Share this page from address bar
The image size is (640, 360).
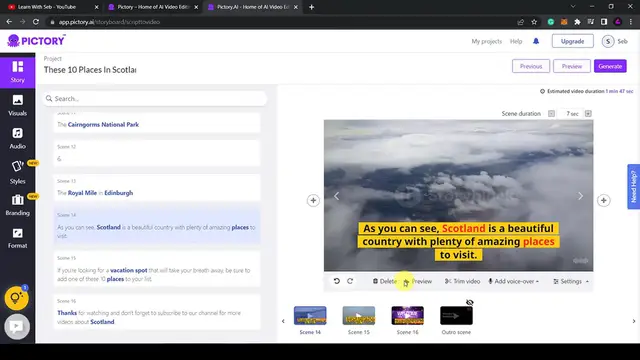coord(520,22)
